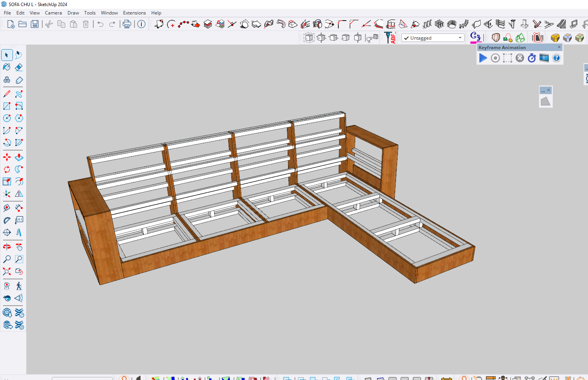Click the Zoom Extents icon
588x380 pixels.
pos(7,271)
